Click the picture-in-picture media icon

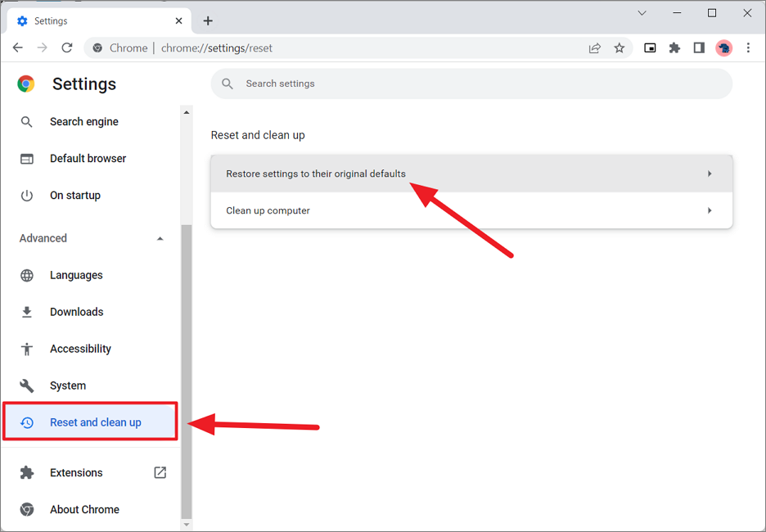click(x=650, y=48)
